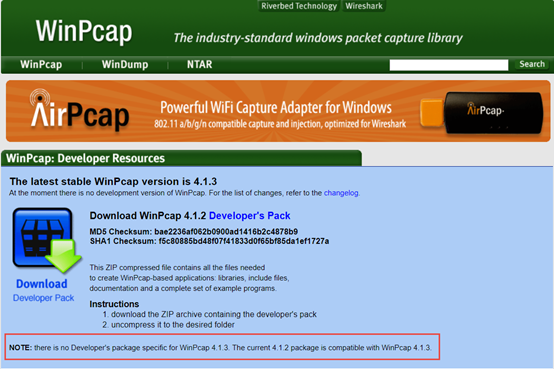Click the AirPcap USB adapter image

[482, 113]
